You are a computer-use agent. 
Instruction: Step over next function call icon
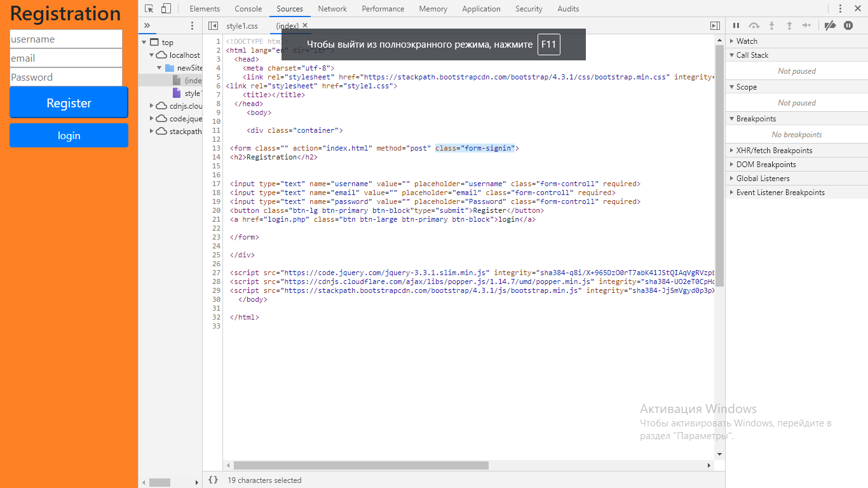(x=754, y=25)
